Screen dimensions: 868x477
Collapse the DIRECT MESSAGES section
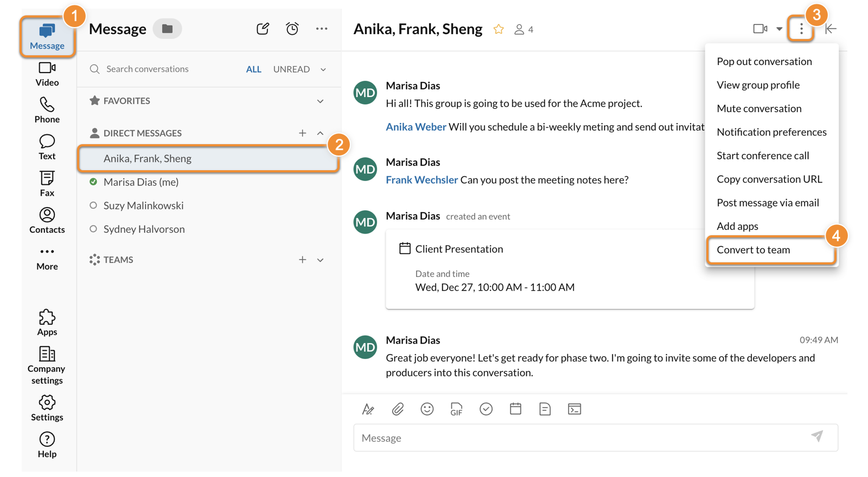(x=320, y=133)
